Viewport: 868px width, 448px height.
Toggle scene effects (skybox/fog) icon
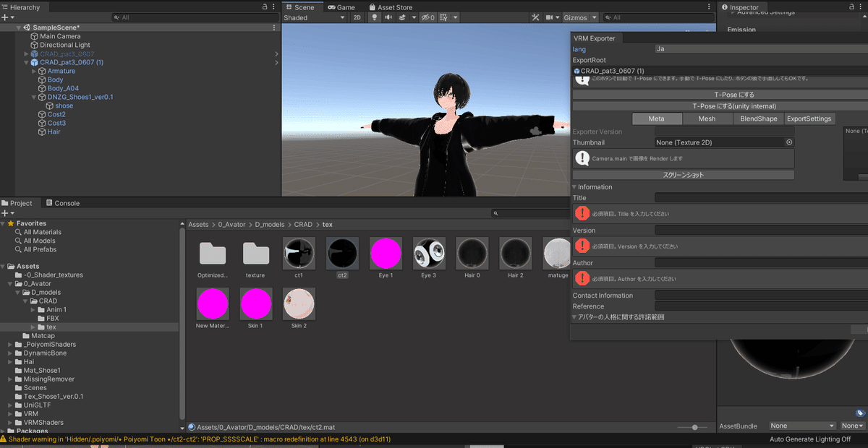click(x=403, y=17)
